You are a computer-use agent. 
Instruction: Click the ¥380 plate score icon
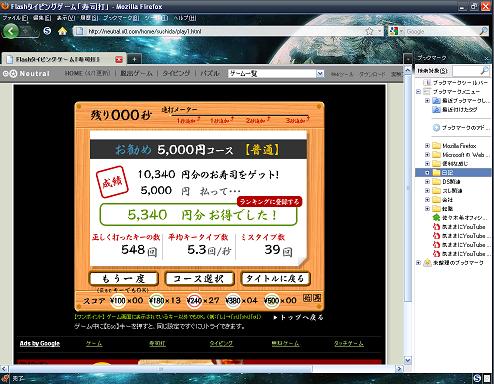[233, 301]
